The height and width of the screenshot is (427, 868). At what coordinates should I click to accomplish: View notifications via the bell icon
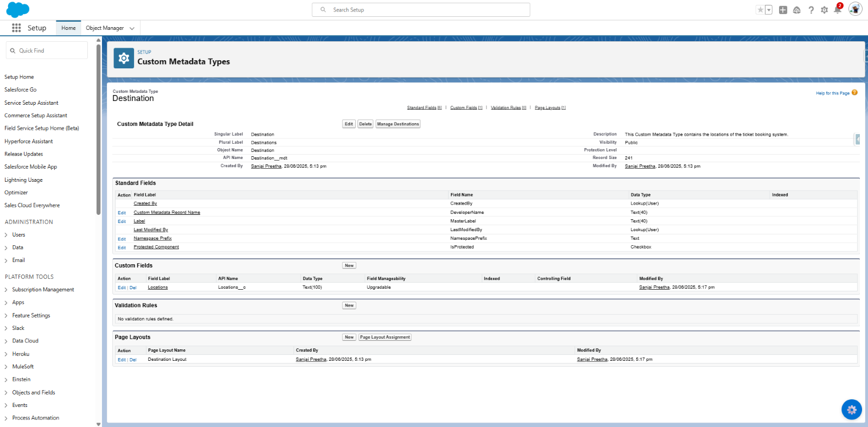click(838, 10)
